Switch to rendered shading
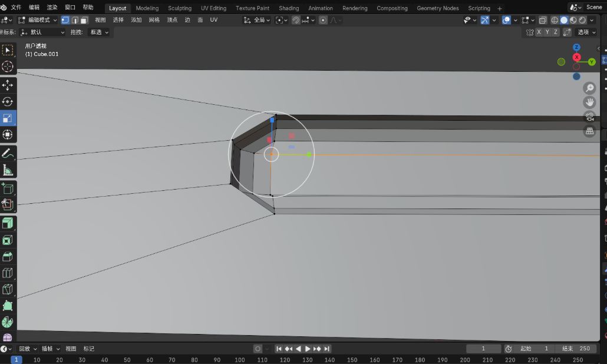This screenshot has width=607, height=364. [x=582, y=20]
